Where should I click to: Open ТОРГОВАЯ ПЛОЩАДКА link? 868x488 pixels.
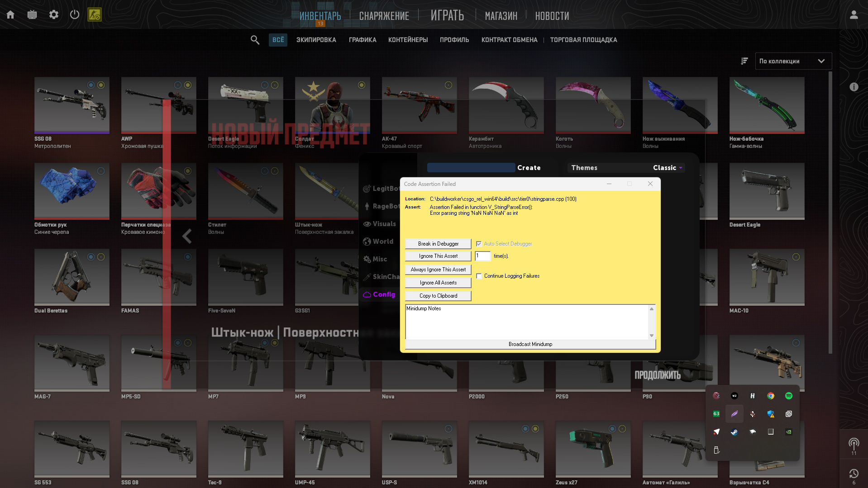(x=583, y=40)
